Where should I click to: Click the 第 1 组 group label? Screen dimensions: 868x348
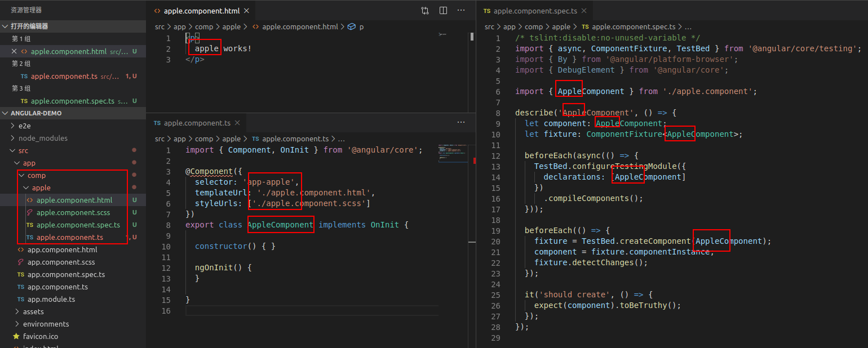click(x=21, y=39)
